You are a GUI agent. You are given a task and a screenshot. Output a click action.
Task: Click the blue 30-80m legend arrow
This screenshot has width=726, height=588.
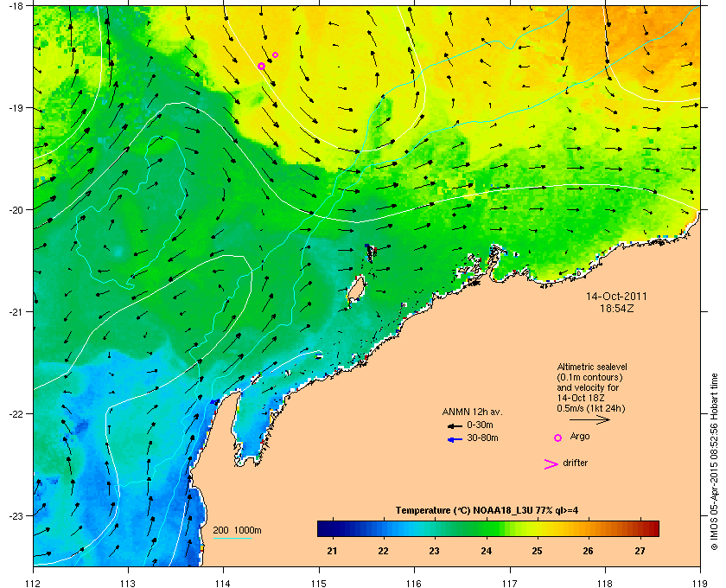[x=455, y=439]
